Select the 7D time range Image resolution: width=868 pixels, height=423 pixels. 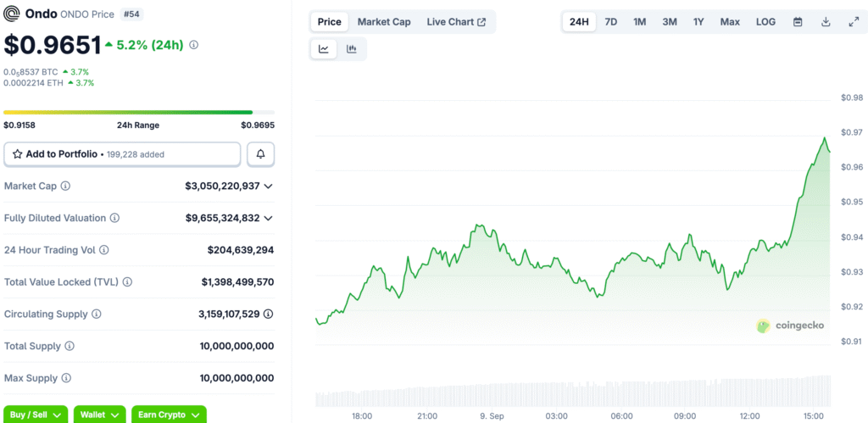click(x=610, y=22)
